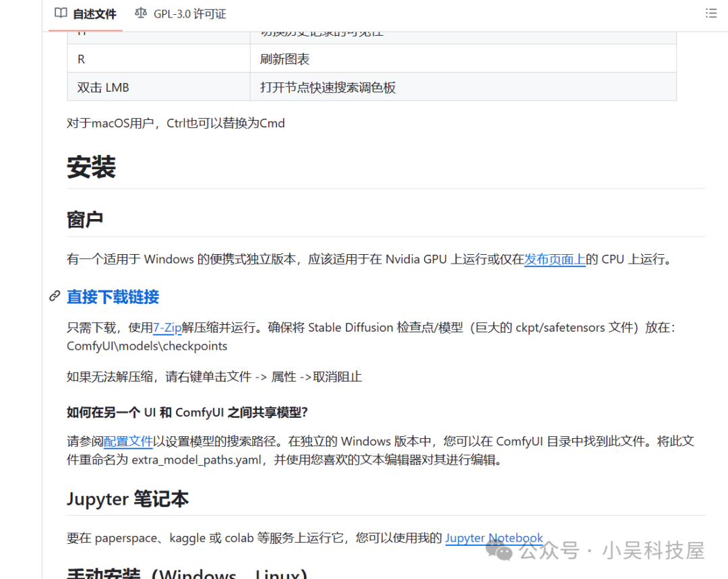Open the Jupyter Notebook link
Viewport: 728px width, 579px height.
pyautogui.click(x=494, y=538)
